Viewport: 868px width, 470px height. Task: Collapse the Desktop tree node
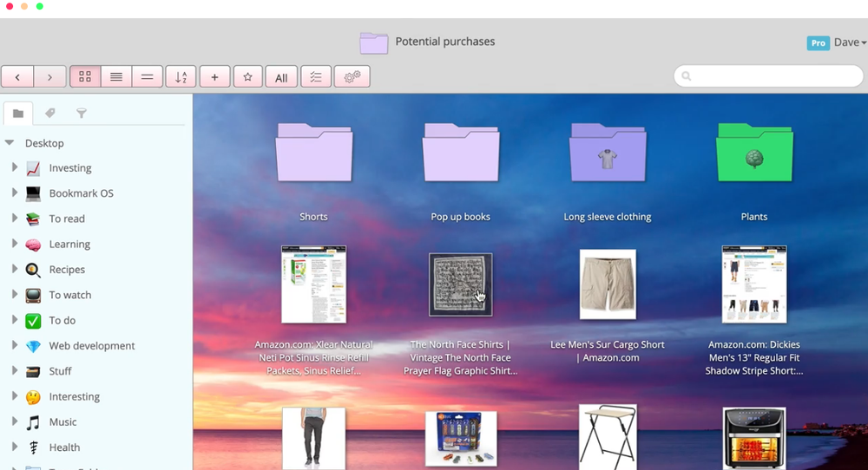(10, 143)
